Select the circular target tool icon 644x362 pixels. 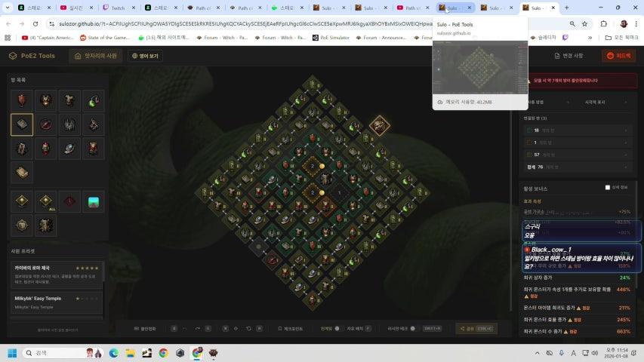tap(22, 225)
